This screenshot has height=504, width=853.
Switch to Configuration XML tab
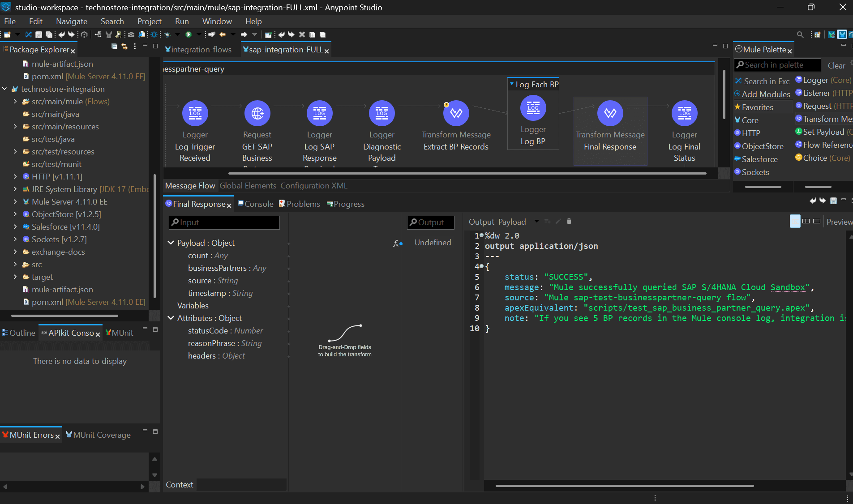point(313,185)
